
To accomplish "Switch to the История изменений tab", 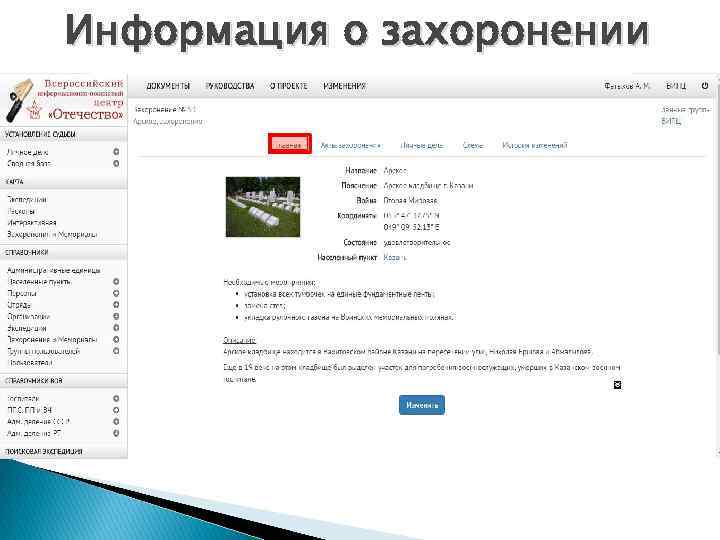I will pyautogui.click(x=535, y=146).
